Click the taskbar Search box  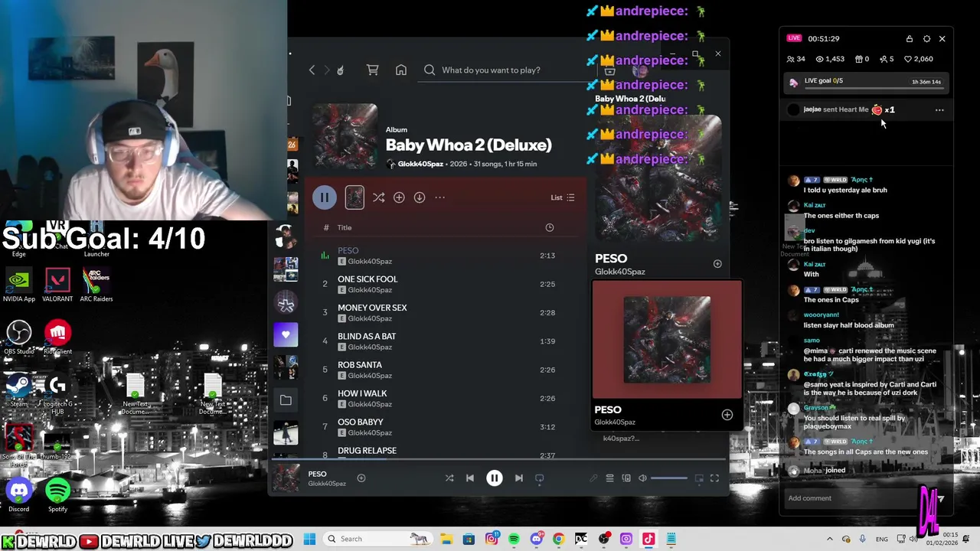point(377,539)
